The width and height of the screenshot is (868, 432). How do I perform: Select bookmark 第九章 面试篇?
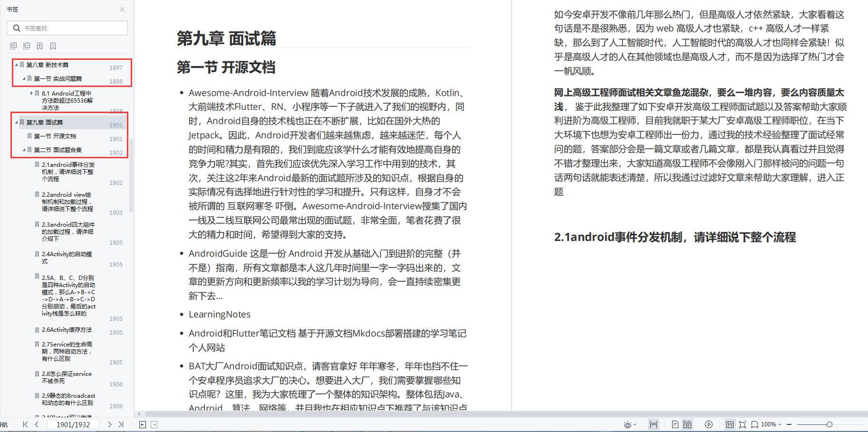click(x=44, y=122)
